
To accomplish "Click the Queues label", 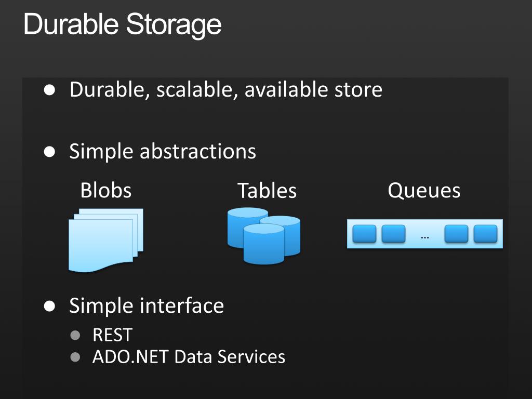I will [424, 190].
